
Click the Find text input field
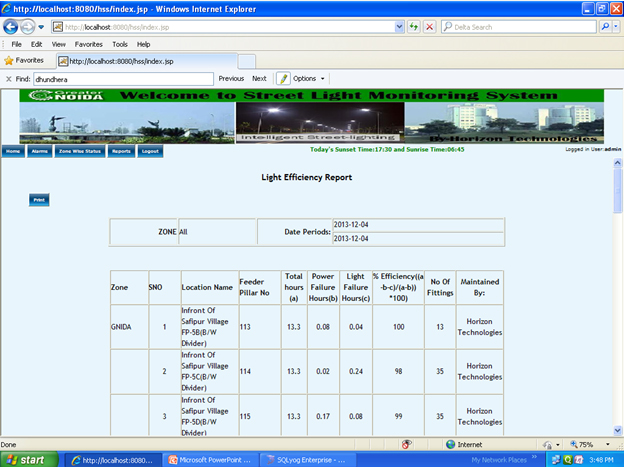122,77
